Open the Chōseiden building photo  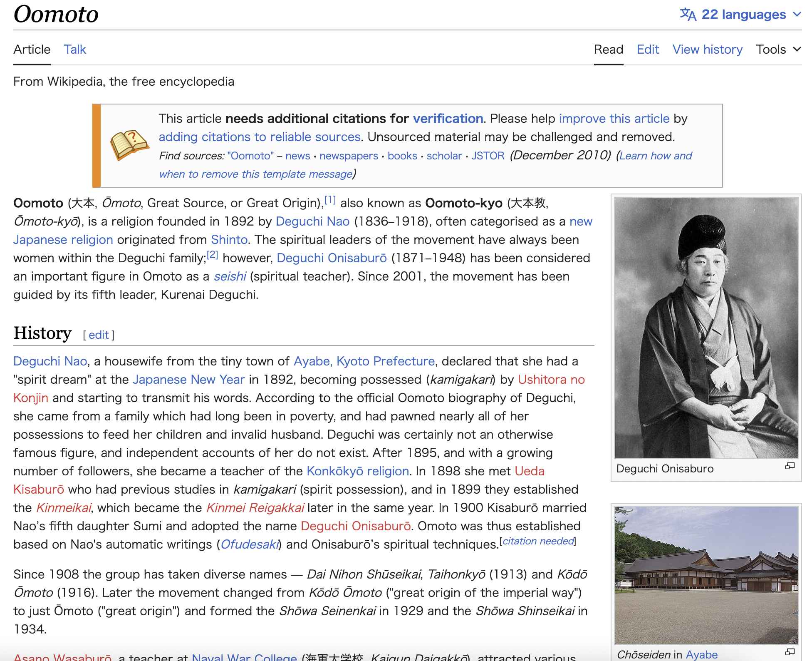click(x=706, y=576)
